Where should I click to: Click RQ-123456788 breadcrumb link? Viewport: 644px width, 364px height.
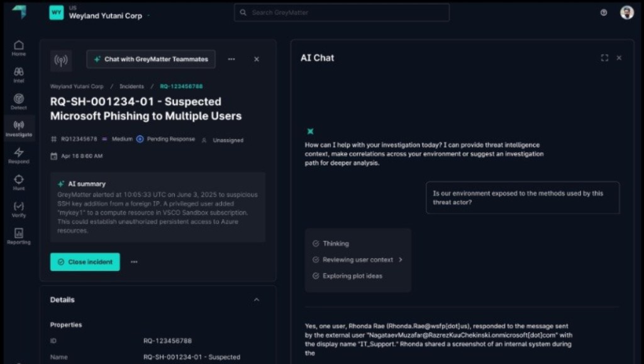point(181,86)
